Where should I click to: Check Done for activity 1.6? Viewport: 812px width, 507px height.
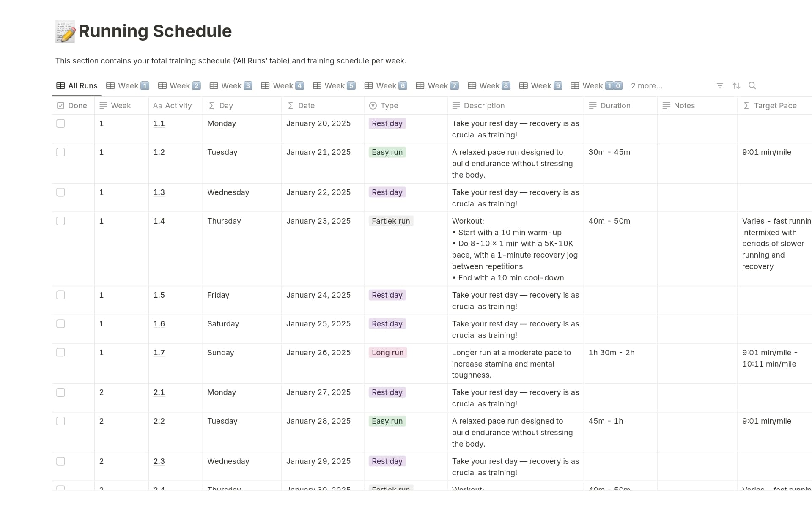pos(60,324)
